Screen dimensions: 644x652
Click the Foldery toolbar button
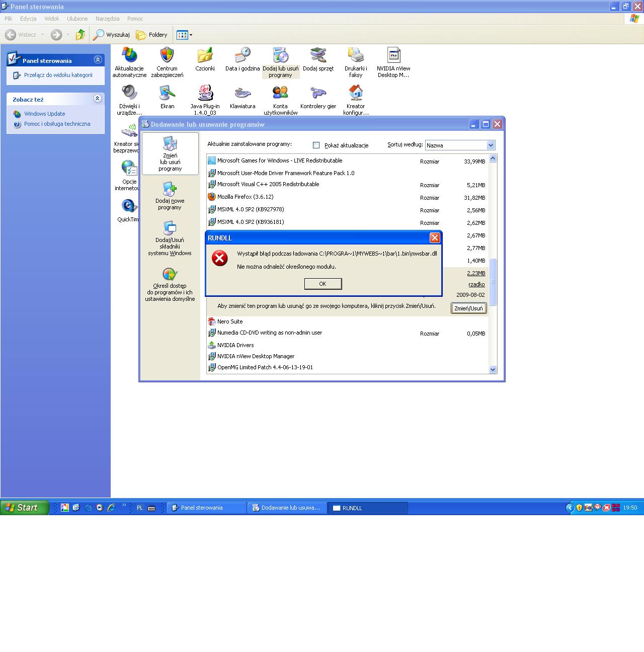coord(151,35)
